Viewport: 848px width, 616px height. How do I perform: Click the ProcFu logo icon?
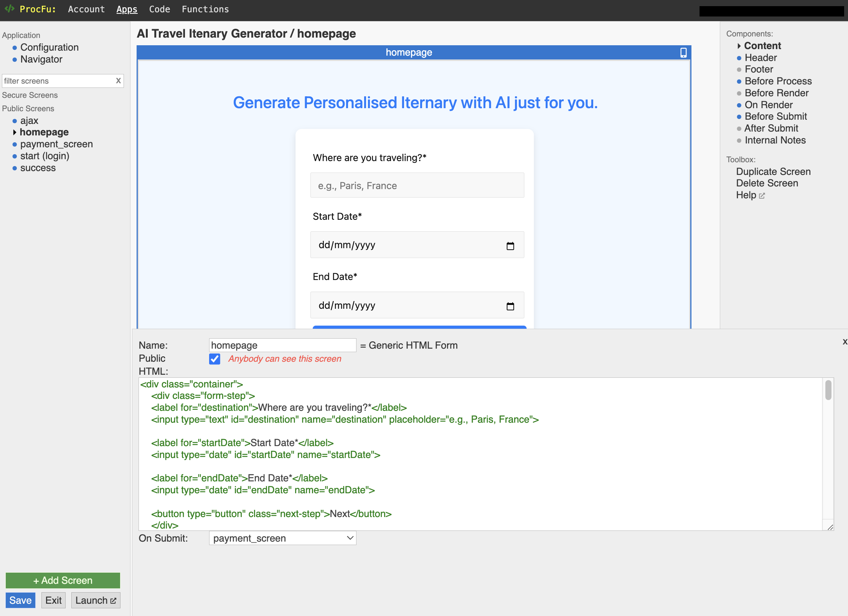[x=10, y=9]
